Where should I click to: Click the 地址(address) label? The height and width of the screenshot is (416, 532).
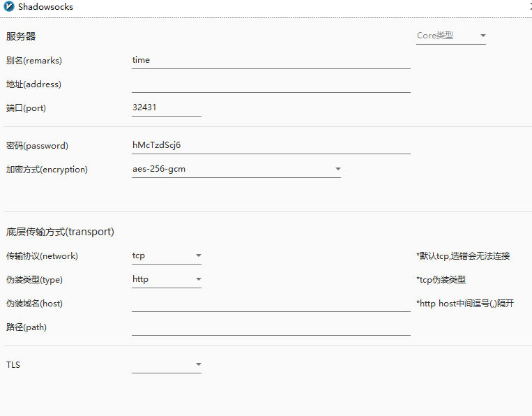33,84
